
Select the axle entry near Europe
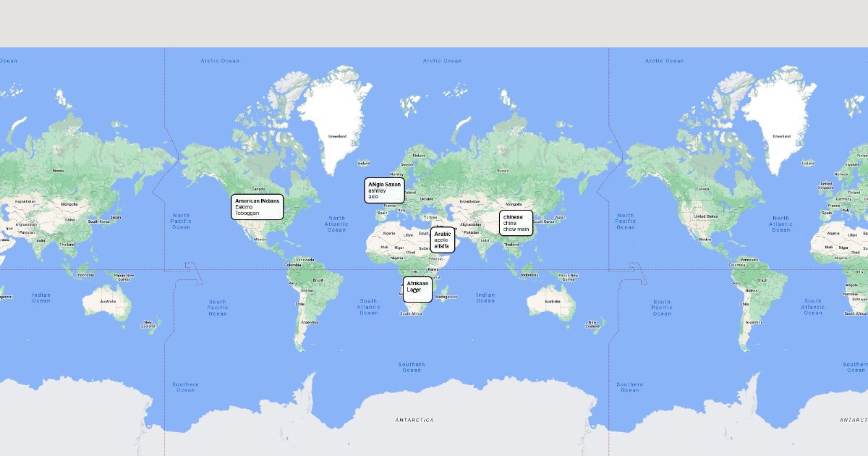pyautogui.click(x=373, y=196)
